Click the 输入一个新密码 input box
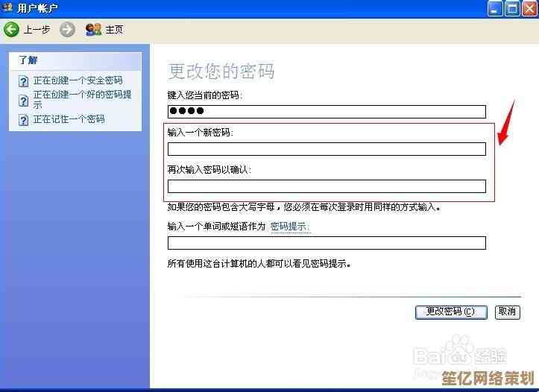This screenshot has height=392, width=539. click(327, 149)
